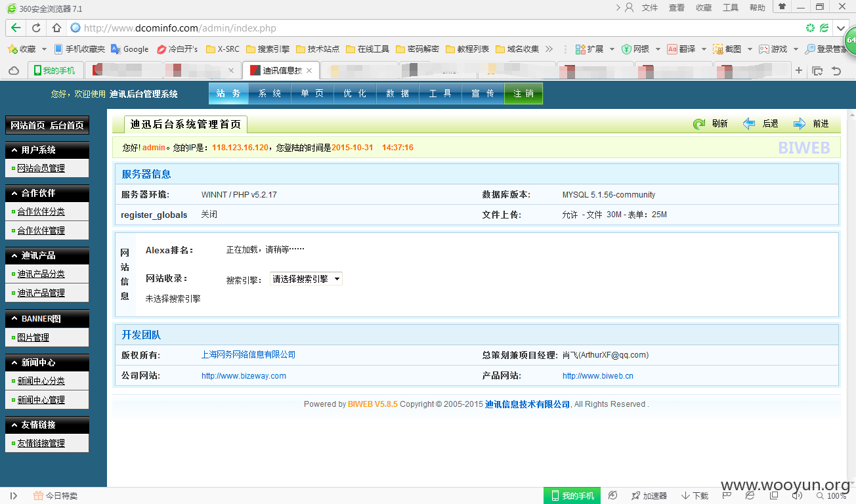Select 优化 top navigation tab
The width and height of the screenshot is (856, 504).
[x=355, y=94]
